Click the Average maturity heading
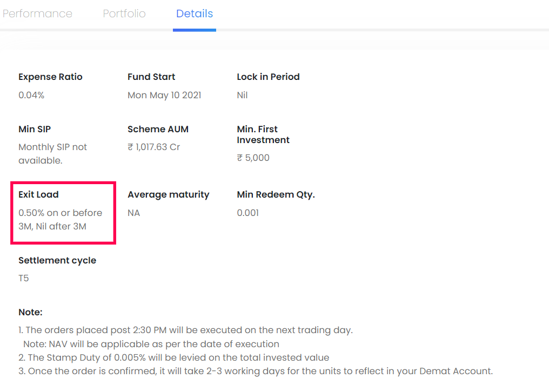The width and height of the screenshot is (549, 392). [169, 194]
